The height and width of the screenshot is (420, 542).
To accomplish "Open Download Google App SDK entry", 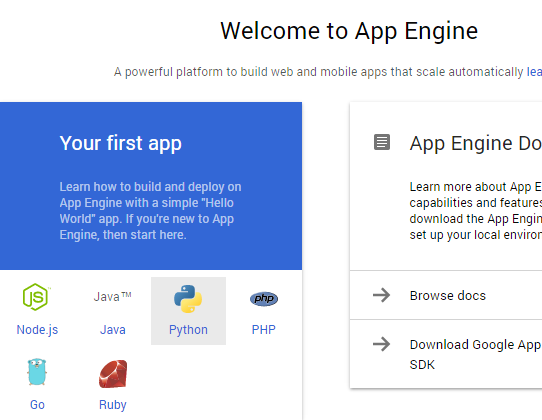I will (446, 354).
